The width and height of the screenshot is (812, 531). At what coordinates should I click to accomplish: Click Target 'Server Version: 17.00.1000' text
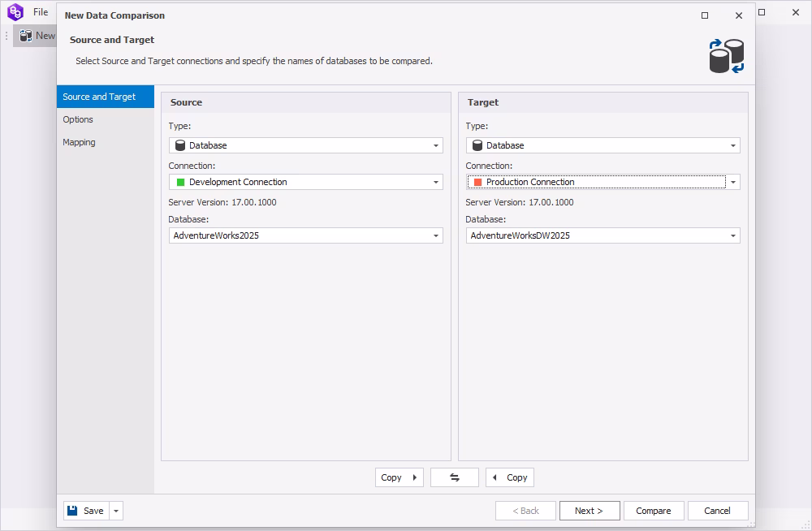point(520,202)
